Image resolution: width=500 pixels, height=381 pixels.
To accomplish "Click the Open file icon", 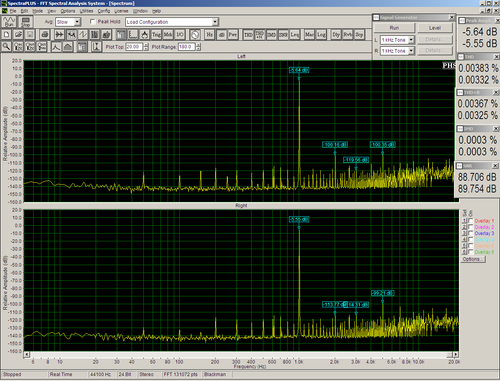I will click(18, 34).
